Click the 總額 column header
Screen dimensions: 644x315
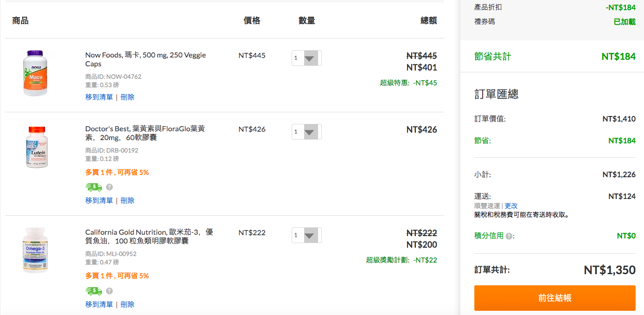[x=428, y=20]
